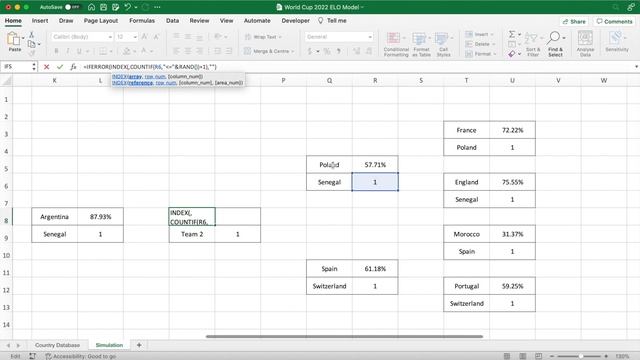Click the Insert Function fx icon
The image size is (640, 360).
point(73,67)
